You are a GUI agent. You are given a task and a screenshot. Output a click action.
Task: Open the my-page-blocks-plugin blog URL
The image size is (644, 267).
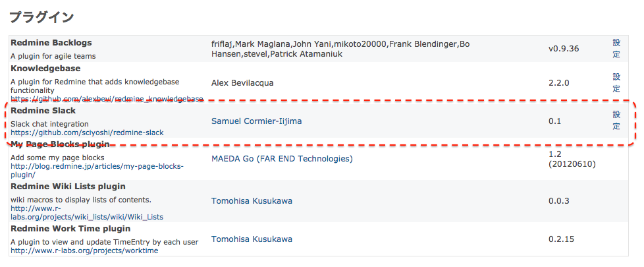[x=97, y=170]
